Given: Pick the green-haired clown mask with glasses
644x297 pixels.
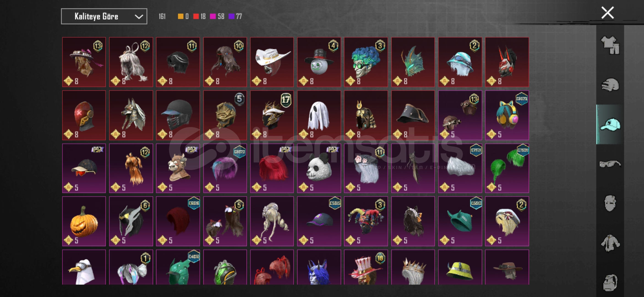Looking at the screenshot, I should click(x=366, y=62).
